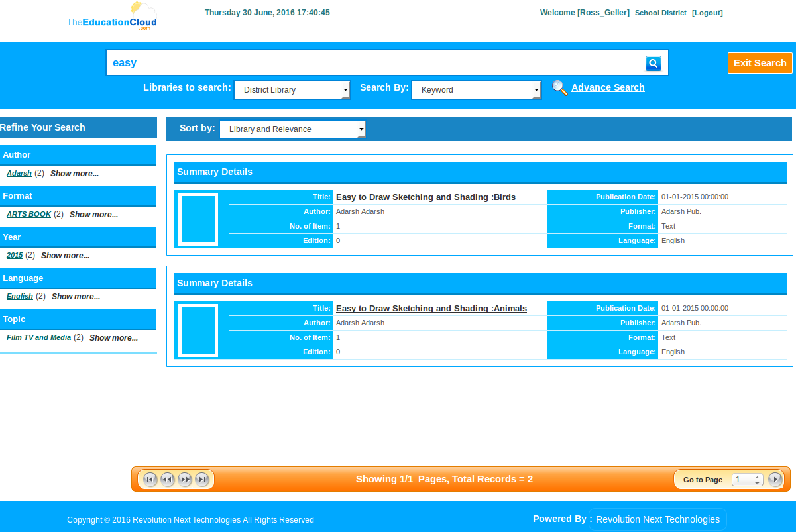The height and width of the screenshot is (532, 796).
Task: Open the Search By Keyword dropdown
Action: (476, 90)
